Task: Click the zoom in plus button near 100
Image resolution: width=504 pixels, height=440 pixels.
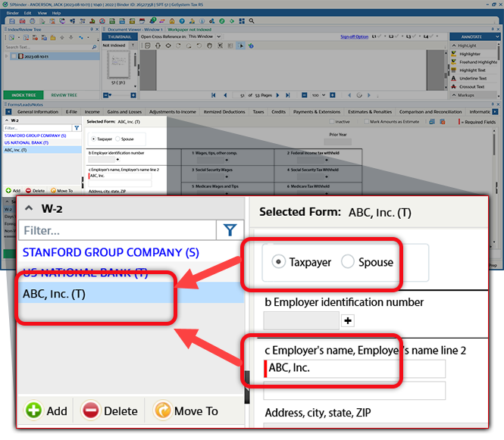Action: (x=333, y=95)
